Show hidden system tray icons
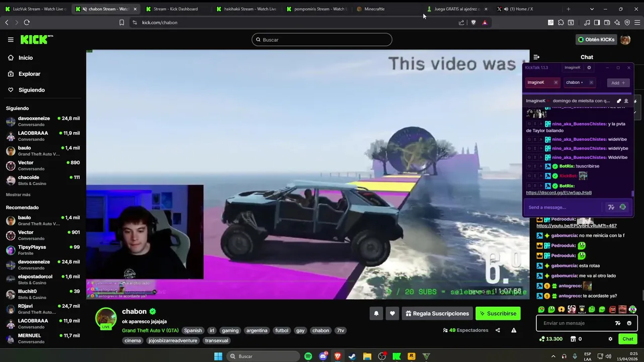The height and width of the screenshot is (362, 644). (553, 356)
